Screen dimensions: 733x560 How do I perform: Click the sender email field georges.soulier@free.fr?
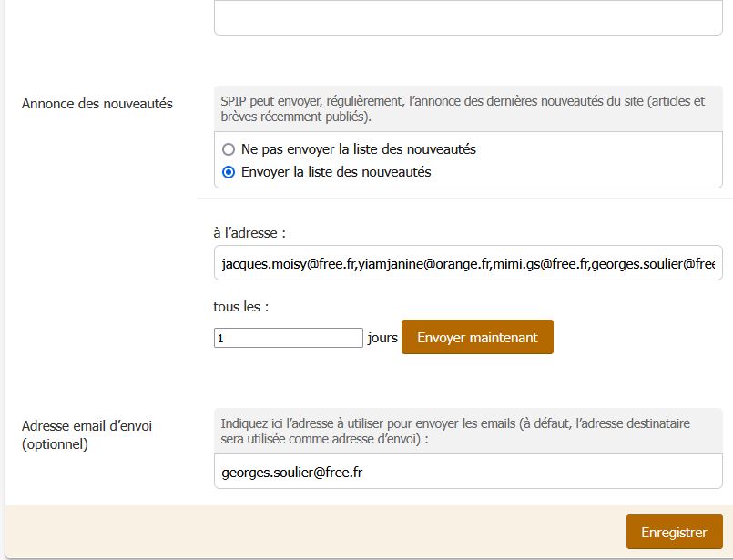[468, 472]
